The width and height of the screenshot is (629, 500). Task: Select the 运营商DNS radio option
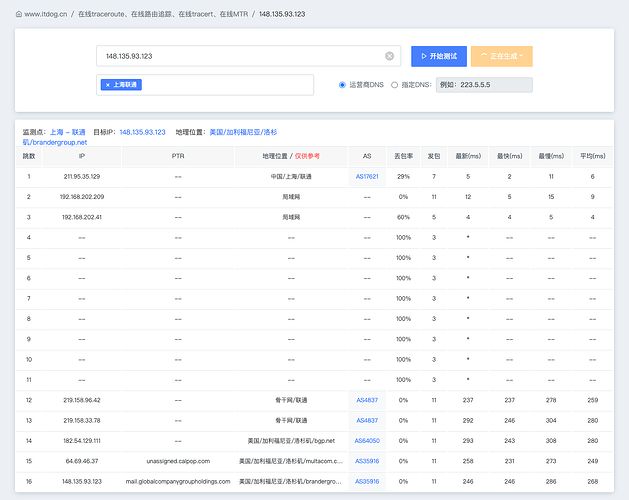(342, 85)
